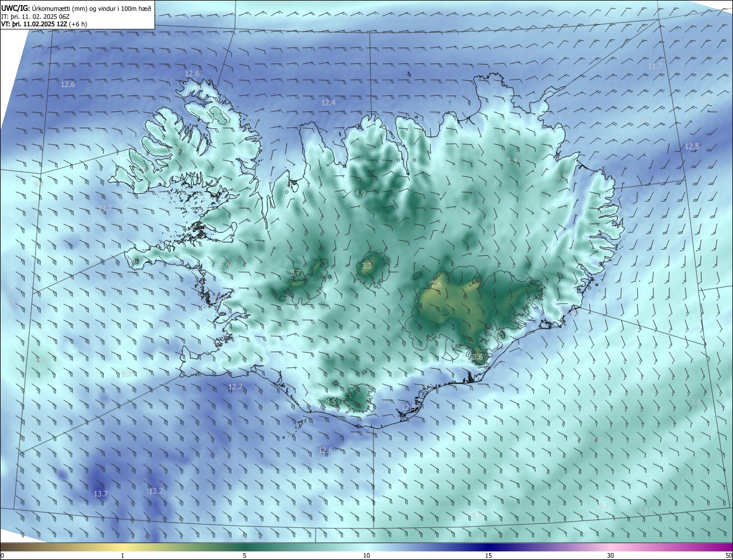Click the 0 tick label on the color scale
This screenshot has width=733, height=560.
2,556
